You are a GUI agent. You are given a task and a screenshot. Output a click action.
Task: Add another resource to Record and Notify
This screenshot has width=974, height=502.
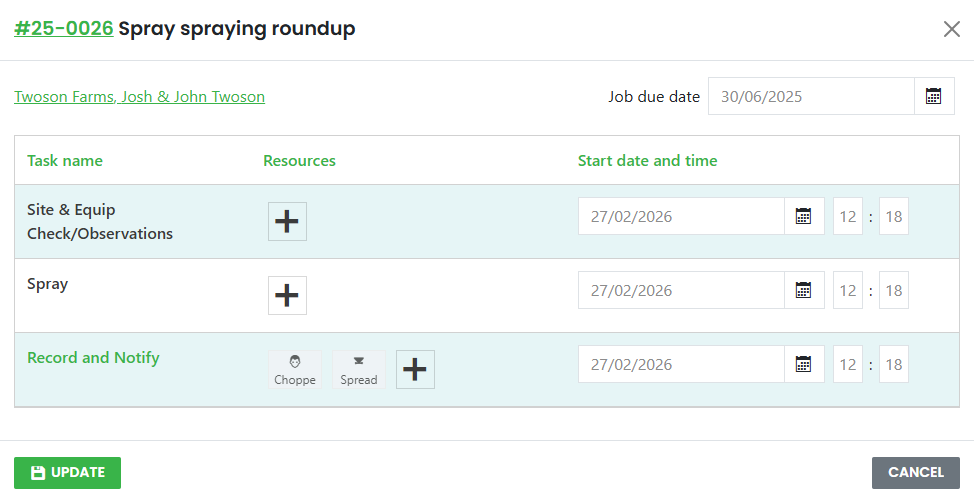(x=415, y=369)
